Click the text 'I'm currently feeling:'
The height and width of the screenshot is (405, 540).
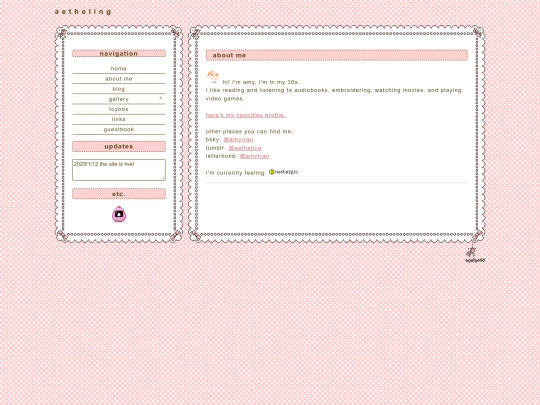[236, 173]
